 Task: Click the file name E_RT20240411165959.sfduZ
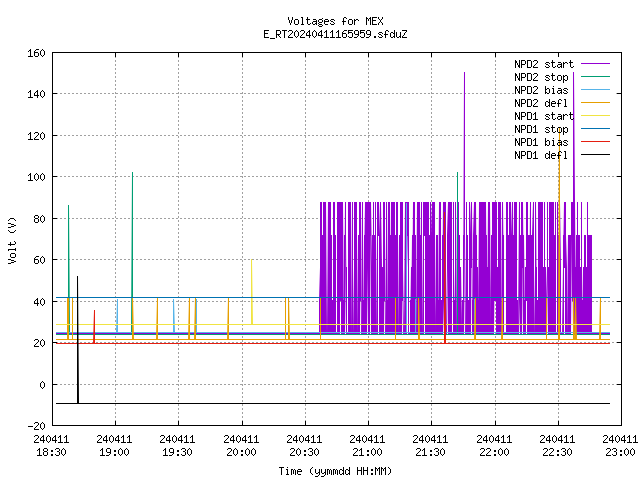click(335, 34)
